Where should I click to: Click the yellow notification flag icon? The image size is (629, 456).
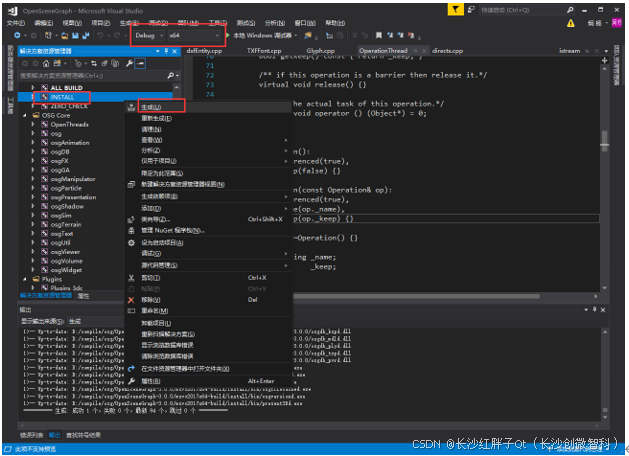pyautogui.click(x=456, y=8)
